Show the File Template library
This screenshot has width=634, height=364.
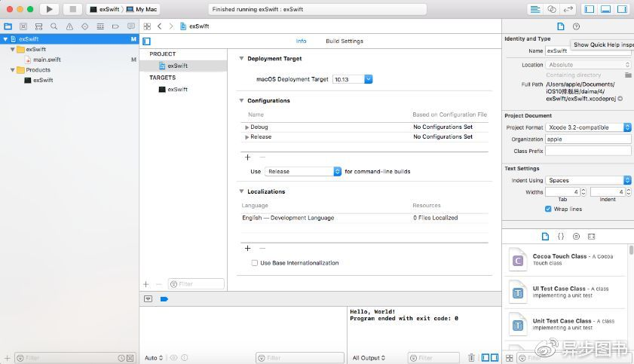545,237
